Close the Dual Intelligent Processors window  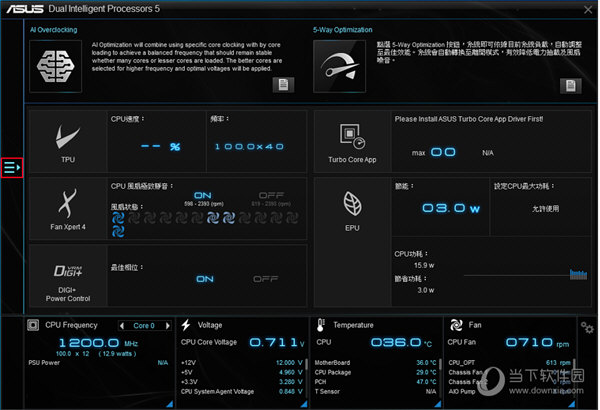point(588,10)
